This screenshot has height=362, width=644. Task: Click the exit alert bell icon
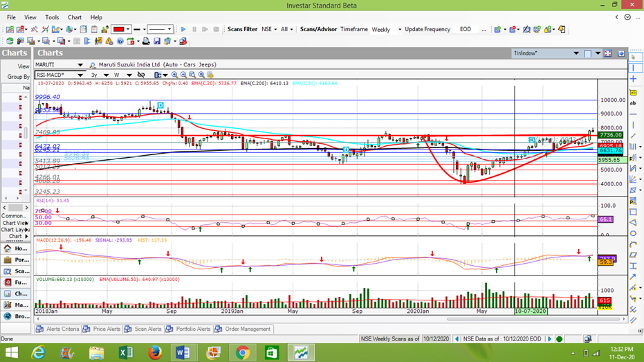click(562, 29)
